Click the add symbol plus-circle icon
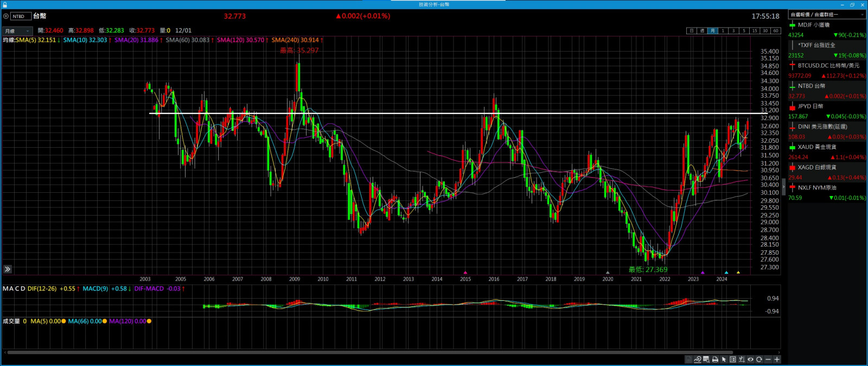This screenshot has height=366, width=868. tap(6, 16)
